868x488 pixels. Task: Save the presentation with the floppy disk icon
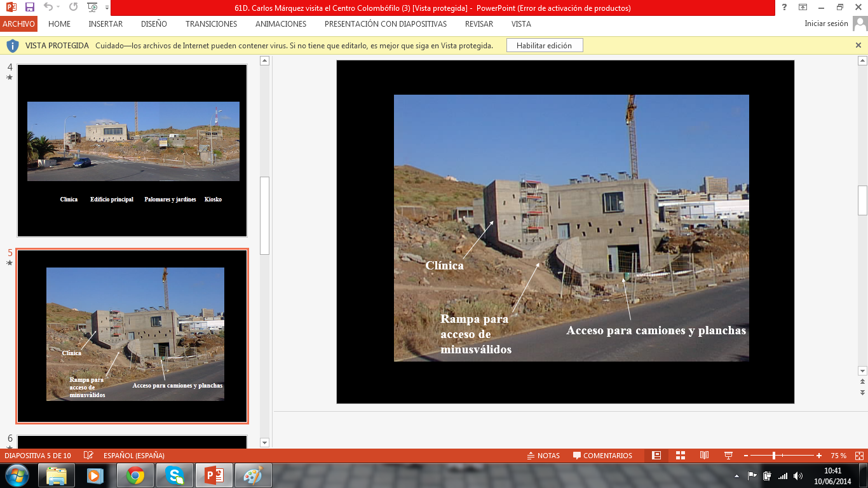[x=29, y=8]
